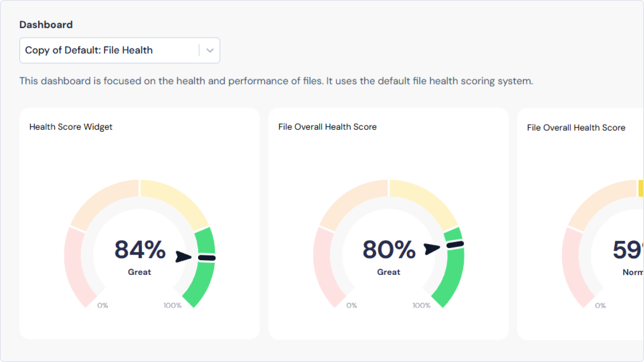Click the middle card's File Overall Health Score title
The height and width of the screenshot is (362, 644).
pyautogui.click(x=327, y=127)
